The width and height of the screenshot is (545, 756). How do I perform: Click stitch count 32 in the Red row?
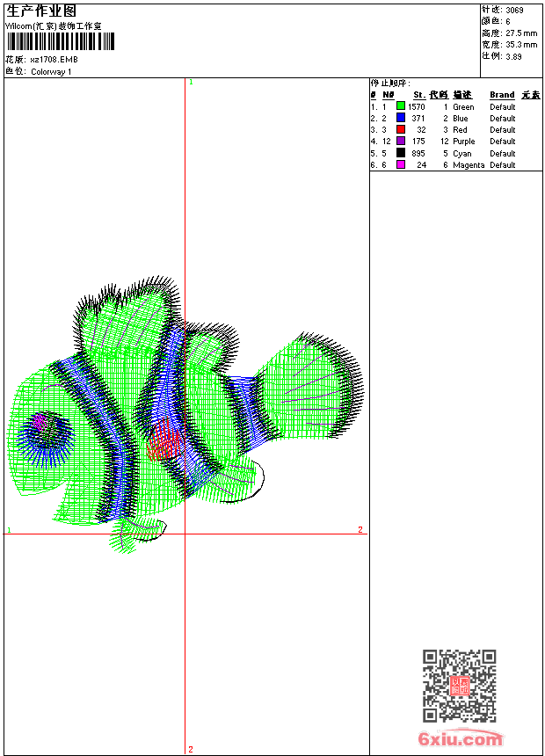point(422,130)
